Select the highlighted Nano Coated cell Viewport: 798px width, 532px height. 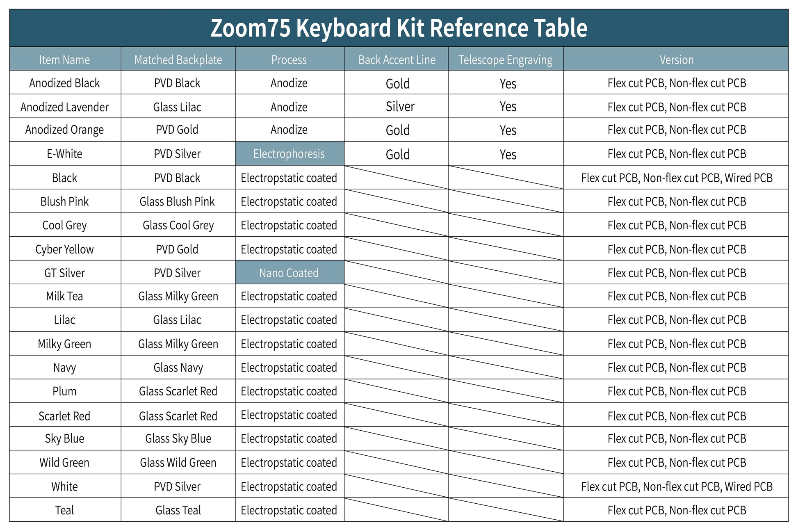(289, 273)
